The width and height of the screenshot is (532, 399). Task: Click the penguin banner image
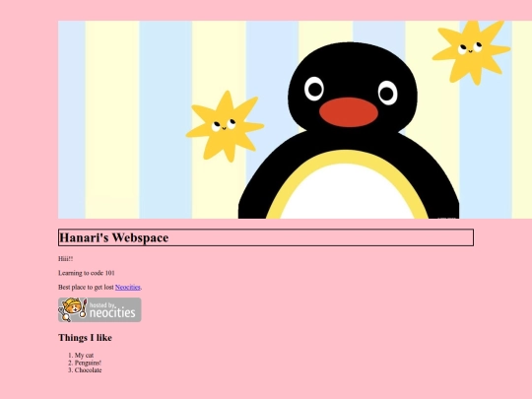(x=295, y=120)
